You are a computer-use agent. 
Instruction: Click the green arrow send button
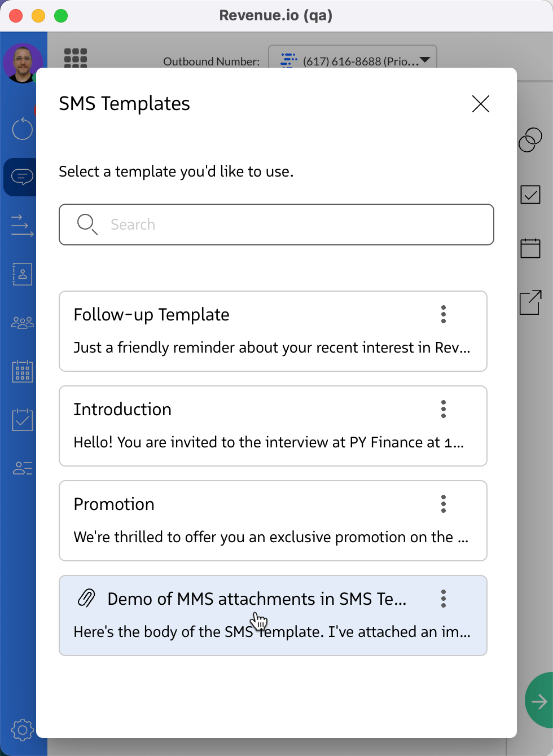pos(539,701)
